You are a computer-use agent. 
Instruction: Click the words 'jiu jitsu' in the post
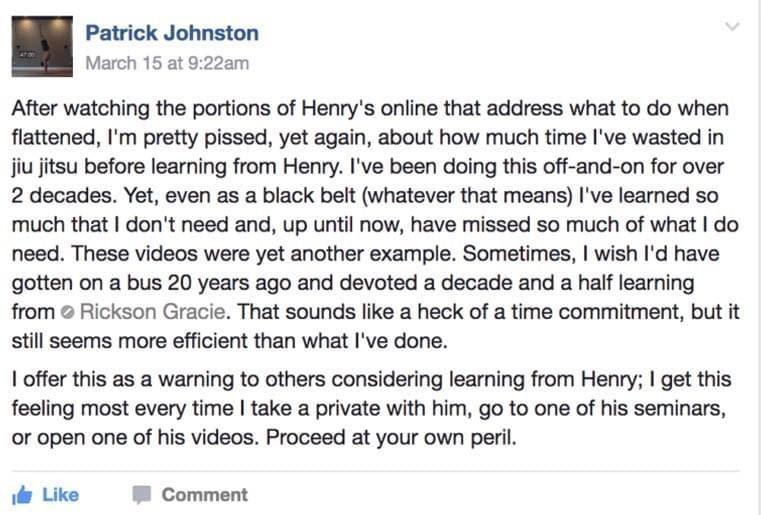(x=45, y=166)
